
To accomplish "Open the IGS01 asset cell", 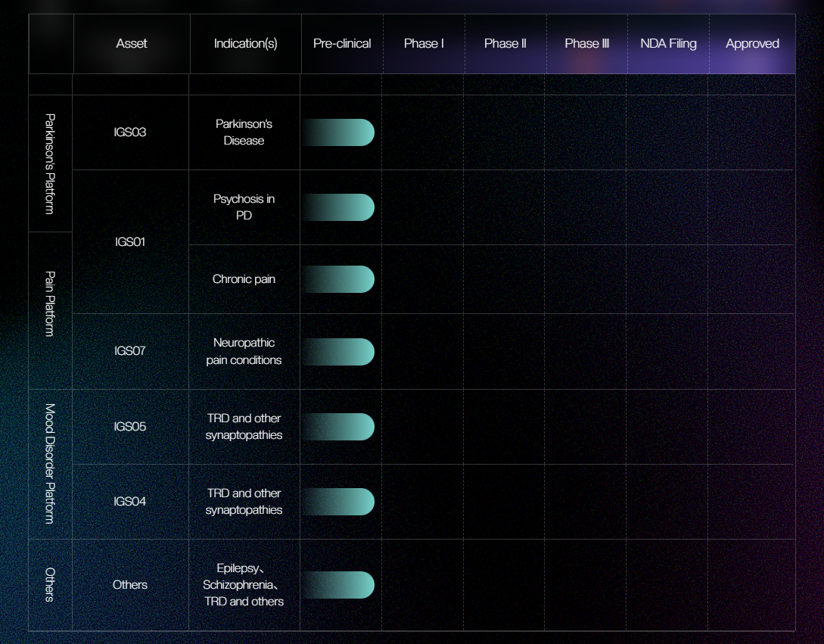I will 130,242.
